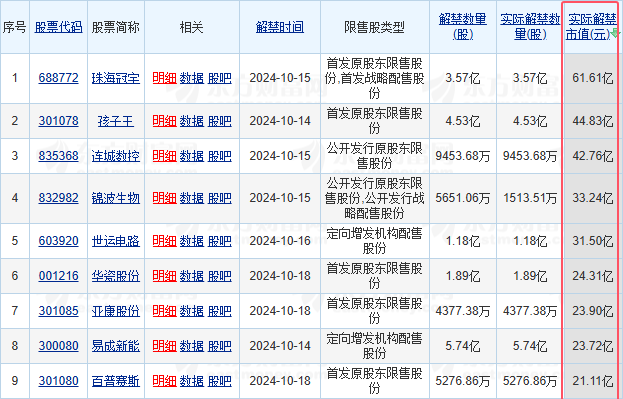View 数据 for 珠海冠宇 row

click(x=192, y=78)
